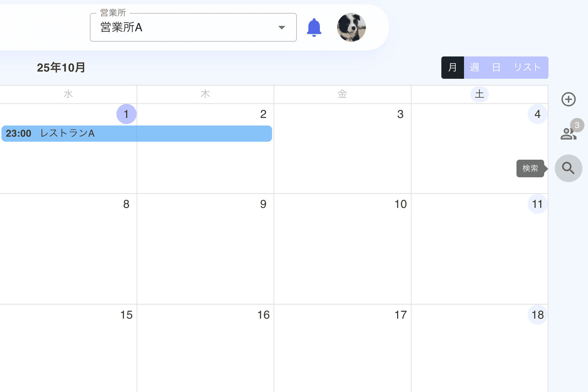
Task: Open the add event plus icon
Action: click(x=568, y=100)
